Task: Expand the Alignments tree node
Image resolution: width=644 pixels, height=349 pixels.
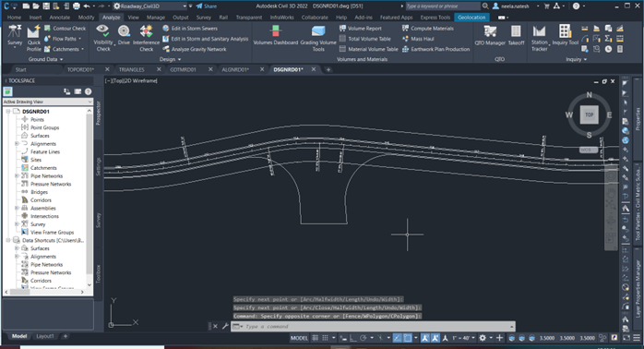Action: coord(17,143)
